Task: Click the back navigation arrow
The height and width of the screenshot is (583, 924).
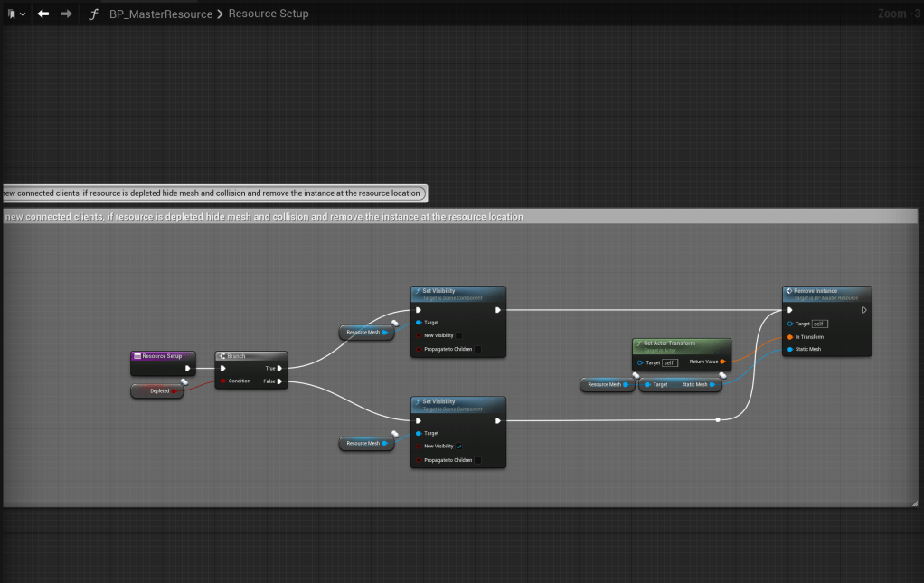Action: click(42, 14)
